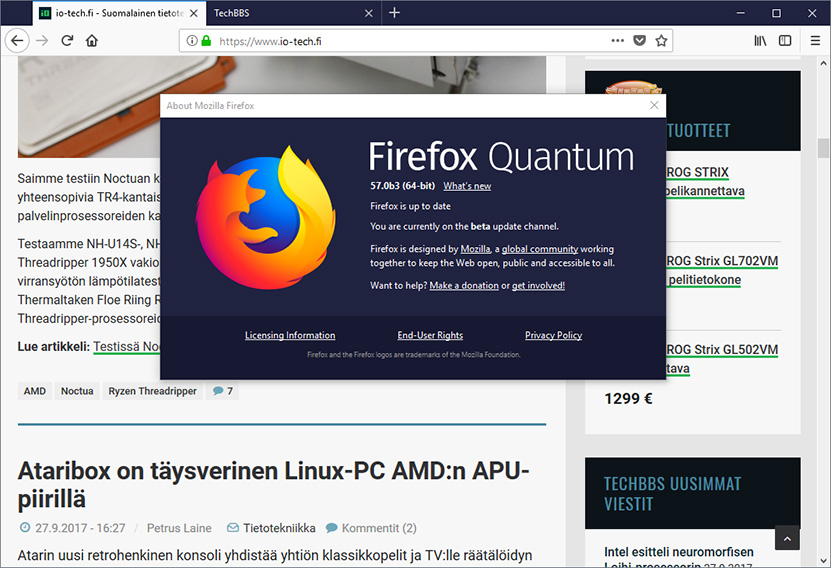
Task: Reload the current page
Action: click(x=67, y=41)
